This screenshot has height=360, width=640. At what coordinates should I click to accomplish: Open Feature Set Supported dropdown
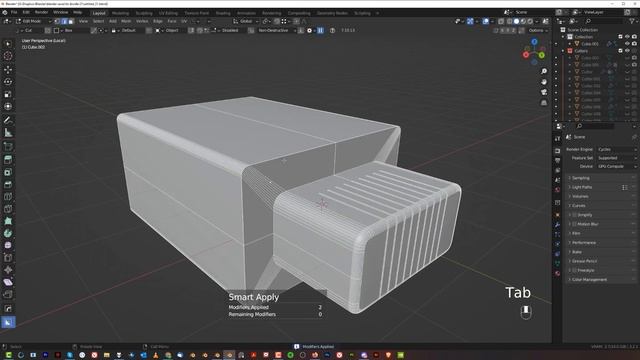pos(616,158)
